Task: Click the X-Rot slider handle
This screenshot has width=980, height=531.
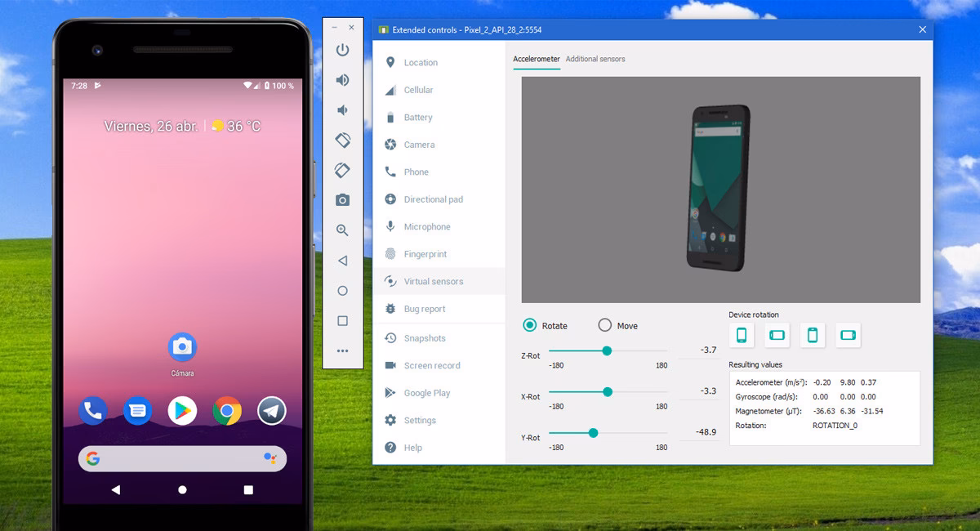Action: (608, 391)
